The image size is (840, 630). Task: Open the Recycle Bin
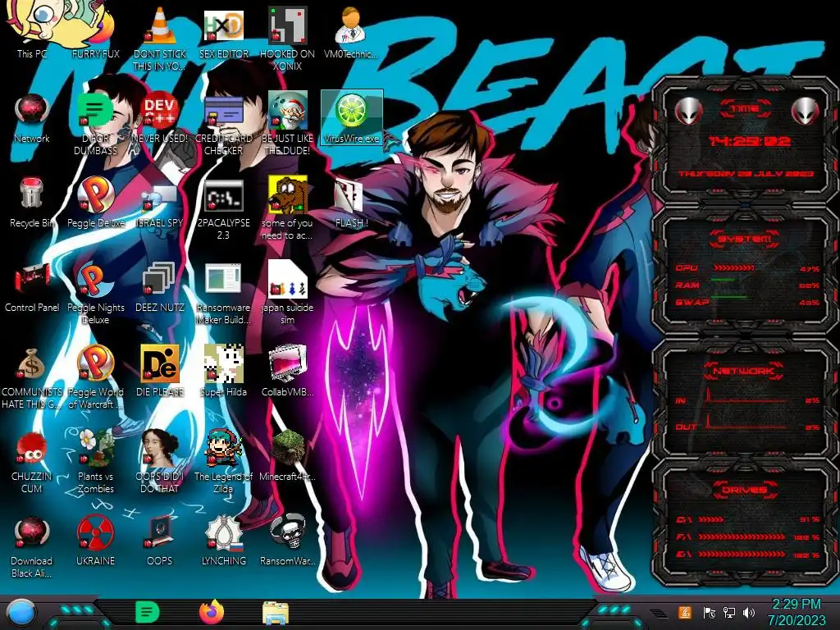tap(32, 202)
